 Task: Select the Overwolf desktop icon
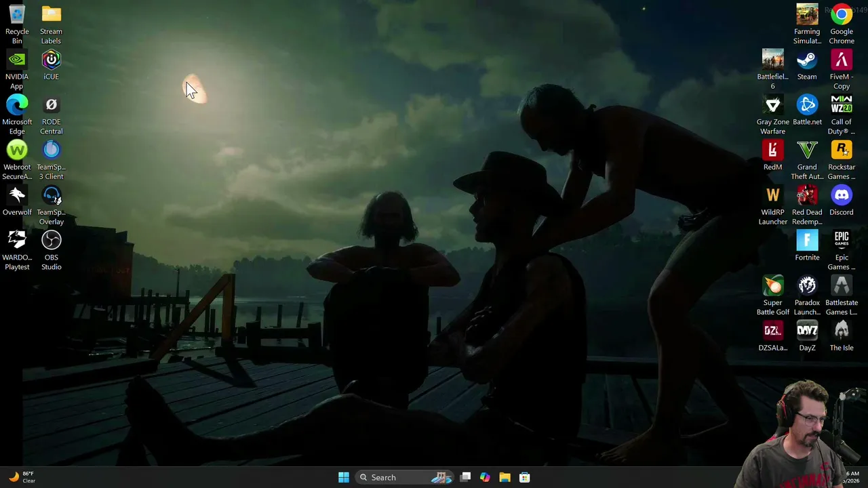pyautogui.click(x=17, y=201)
